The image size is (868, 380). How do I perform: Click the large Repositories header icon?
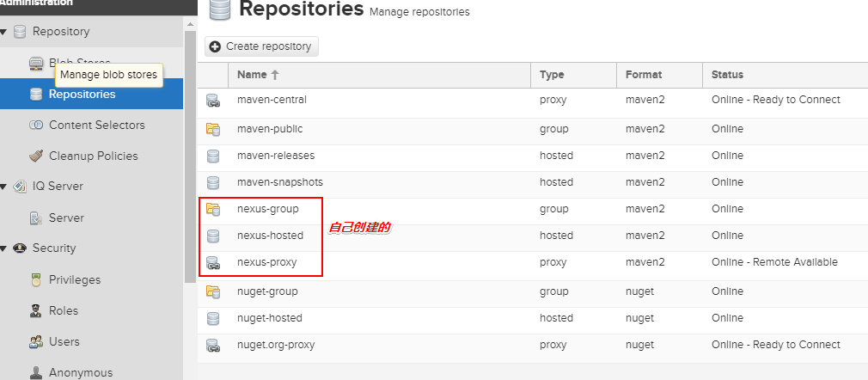tap(220, 9)
